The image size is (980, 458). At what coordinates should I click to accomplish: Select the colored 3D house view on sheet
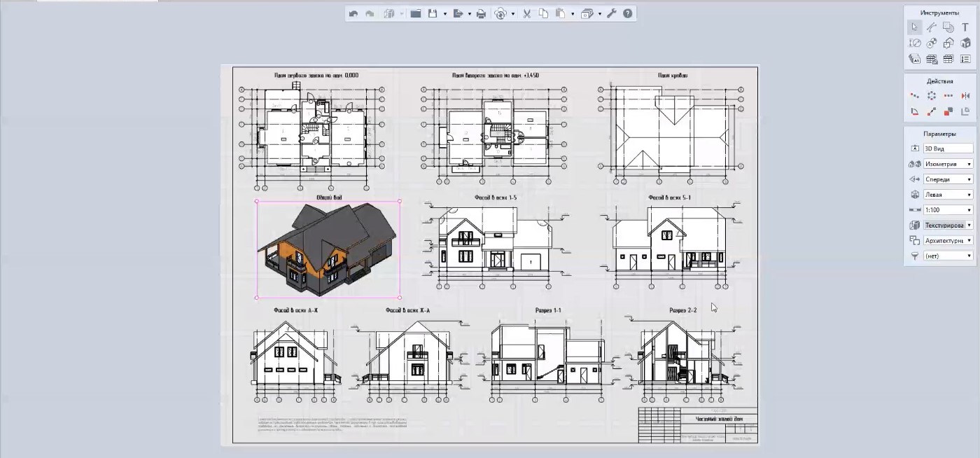pyautogui.click(x=328, y=249)
